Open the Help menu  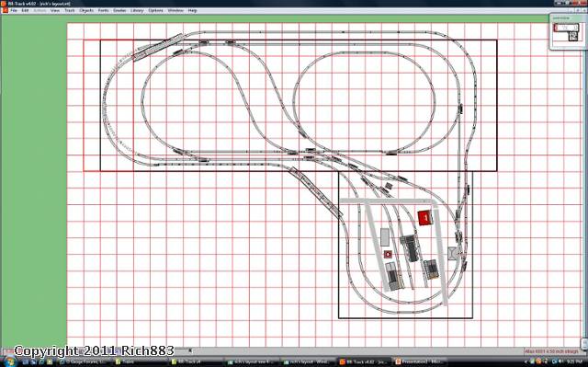tap(192, 10)
